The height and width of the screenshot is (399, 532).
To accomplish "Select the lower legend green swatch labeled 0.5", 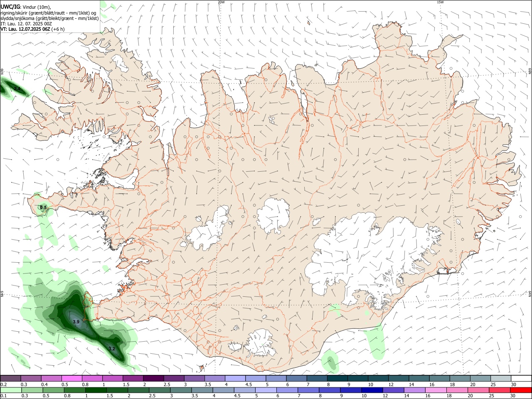I will pyautogui.click(x=54, y=390).
